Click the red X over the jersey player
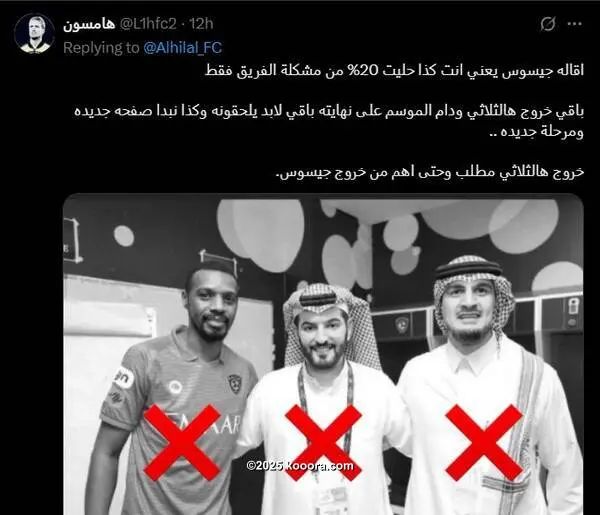The width and height of the screenshot is (600, 515). coord(182,442)
